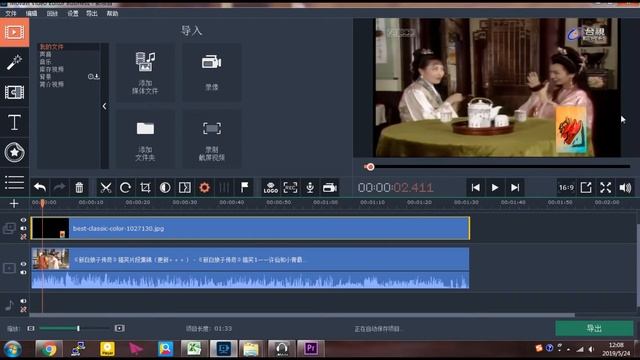Click the 录像 record video button

211,73
